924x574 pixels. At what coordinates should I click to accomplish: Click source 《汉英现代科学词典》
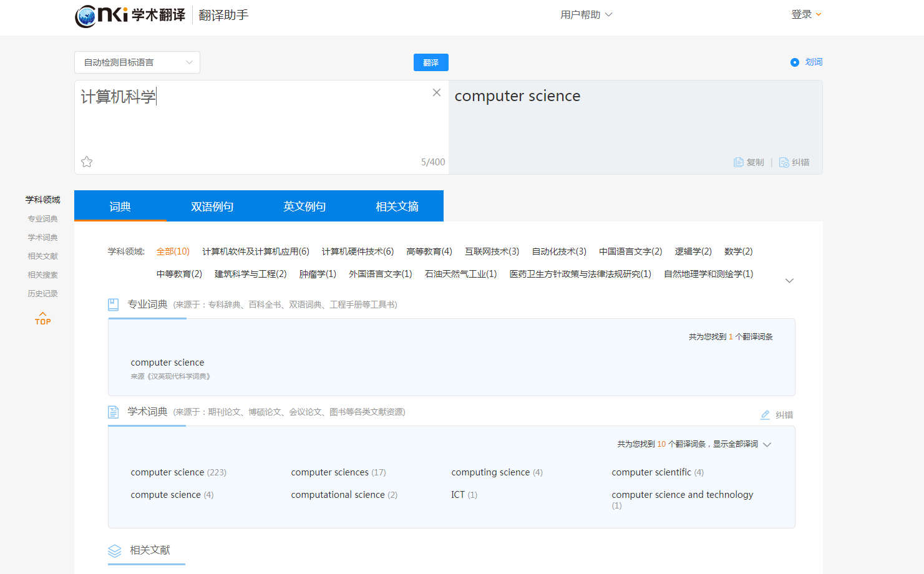click(178, 377)
